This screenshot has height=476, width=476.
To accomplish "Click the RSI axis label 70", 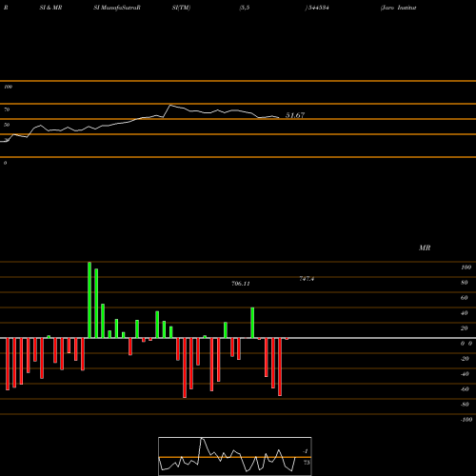I will (7, 109).
